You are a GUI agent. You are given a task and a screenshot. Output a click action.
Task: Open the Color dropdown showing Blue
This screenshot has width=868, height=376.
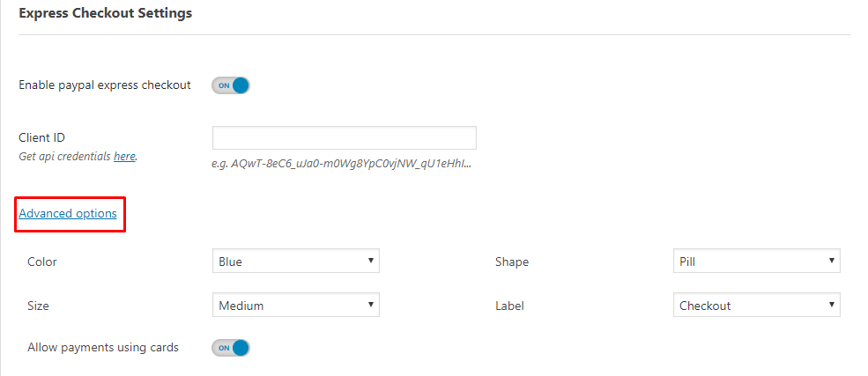295,262
